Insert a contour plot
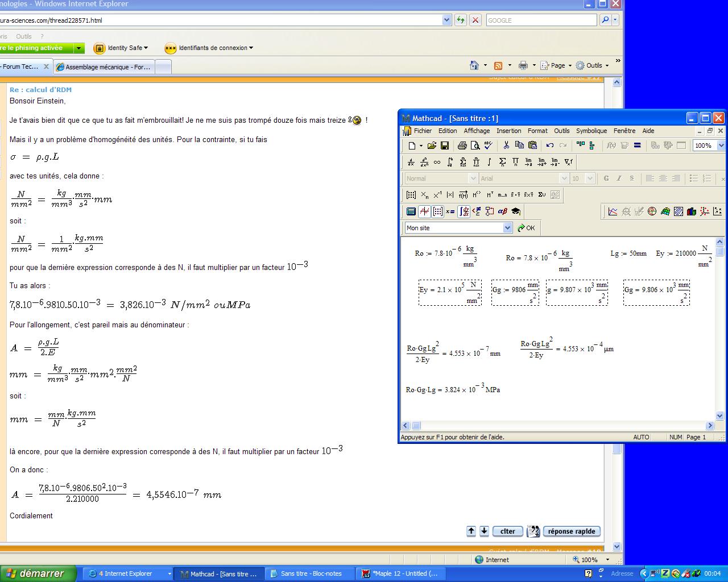The width and height of the screenshot is (728, 582). (679, 211)
